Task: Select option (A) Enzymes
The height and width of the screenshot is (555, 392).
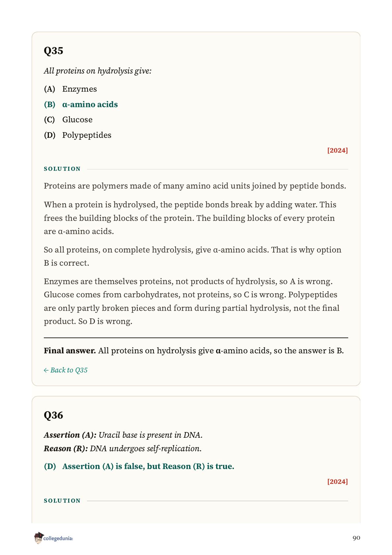Action: pos(70,89)
